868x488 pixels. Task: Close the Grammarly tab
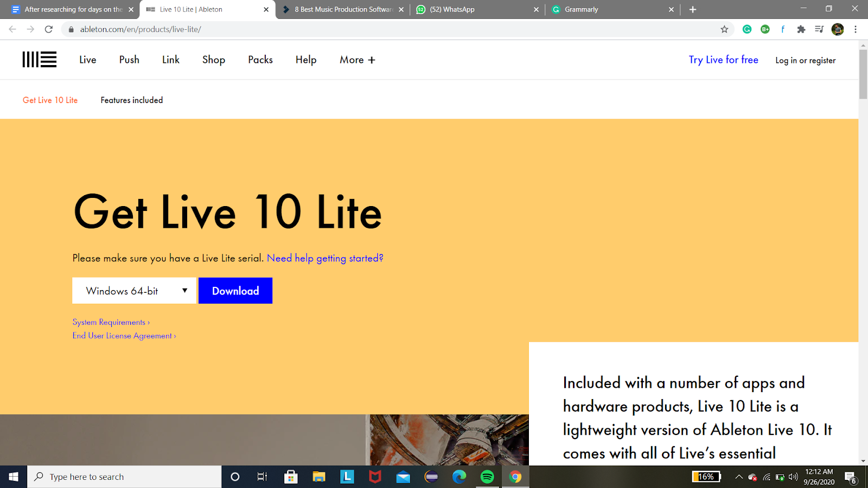(x=671, y=9)
